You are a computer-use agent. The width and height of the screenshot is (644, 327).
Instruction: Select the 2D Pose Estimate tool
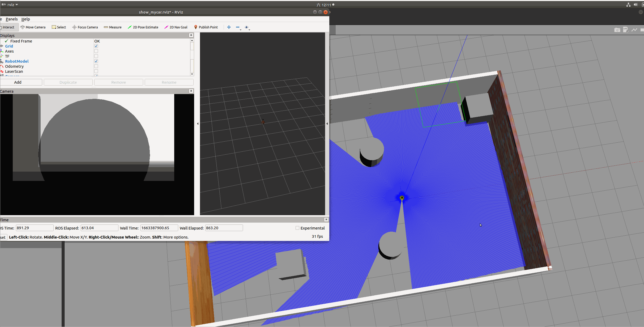pyautogui.click(x=143, y=27)
